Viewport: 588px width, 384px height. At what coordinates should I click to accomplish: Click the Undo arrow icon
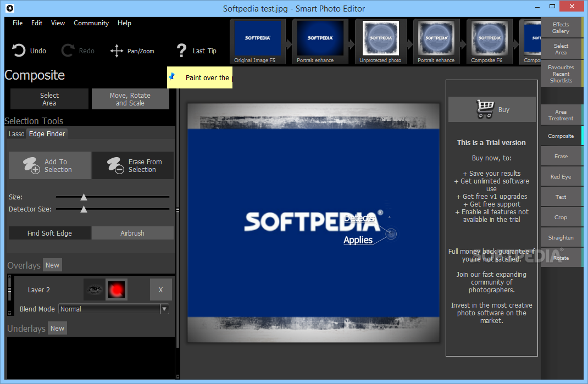point(18,51)
